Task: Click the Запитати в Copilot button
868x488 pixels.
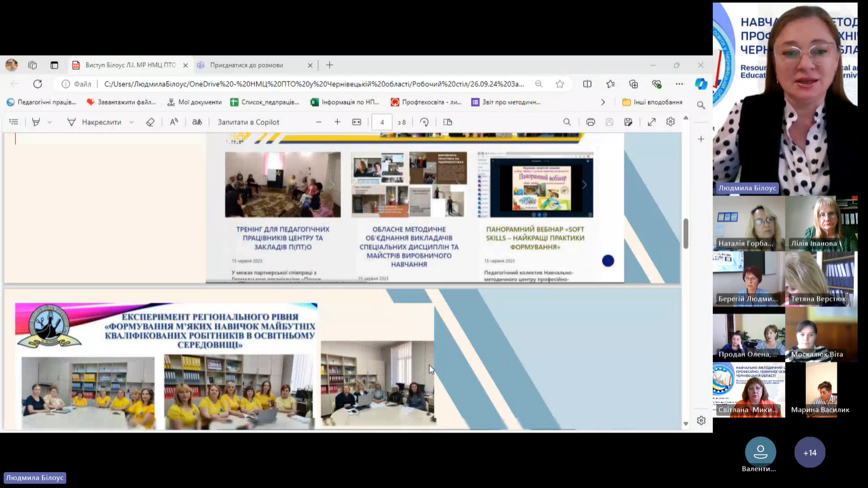Action: (x=249, y=122)
